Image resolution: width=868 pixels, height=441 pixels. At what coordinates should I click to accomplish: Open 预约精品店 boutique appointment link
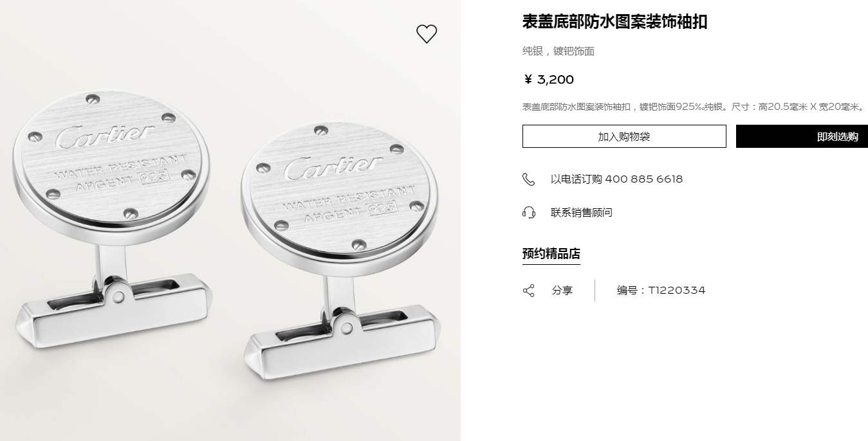click(551, 254)
